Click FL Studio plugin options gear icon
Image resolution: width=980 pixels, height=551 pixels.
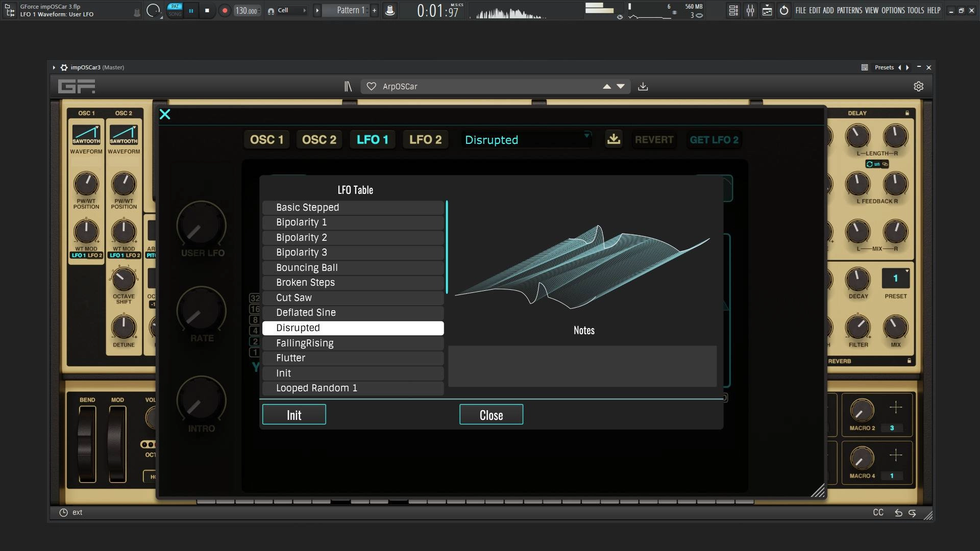[64, 67]
